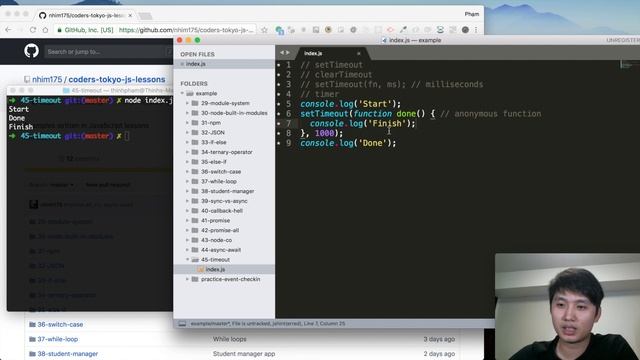Expand the 33-if-else folder

[187, 142]
